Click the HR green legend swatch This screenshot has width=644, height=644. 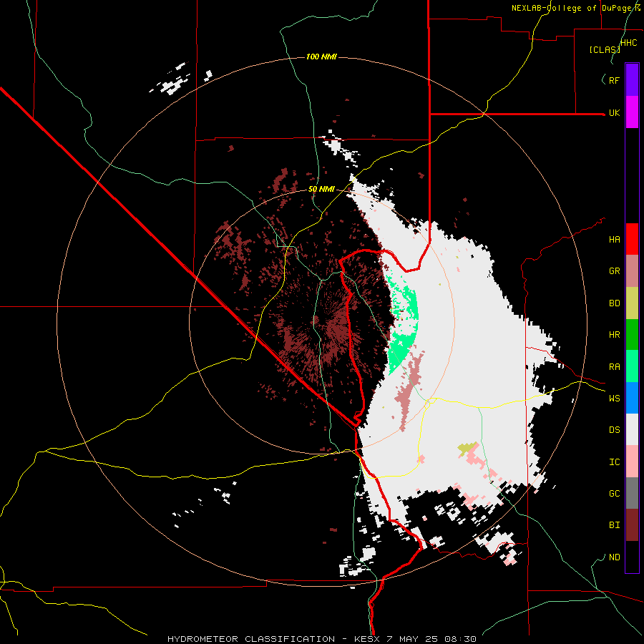coord(632,334)
